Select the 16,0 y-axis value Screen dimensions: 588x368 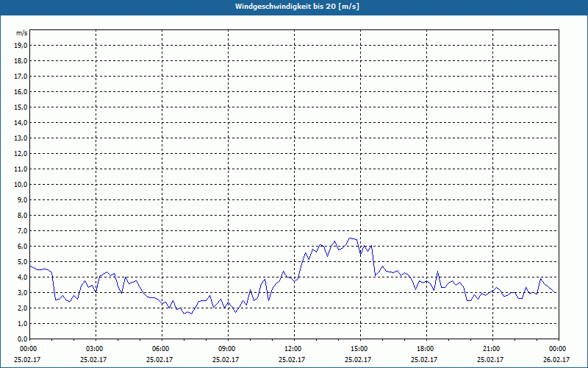pos(21,91)
